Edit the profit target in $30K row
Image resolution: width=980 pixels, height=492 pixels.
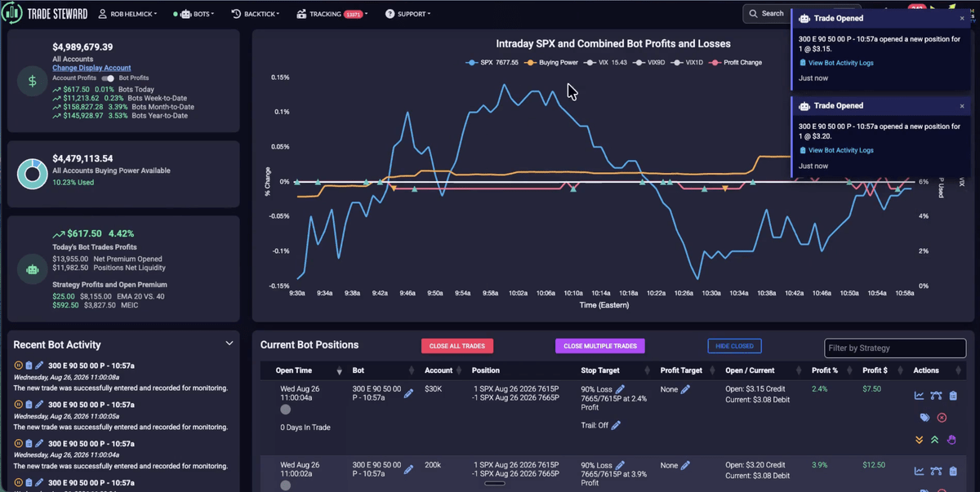click(x=685, y=389)
